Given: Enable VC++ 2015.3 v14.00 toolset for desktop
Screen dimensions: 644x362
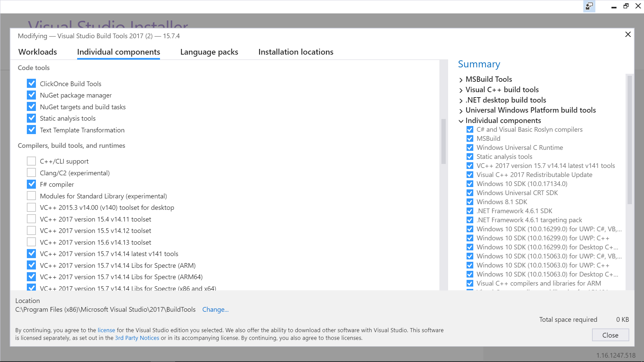Looking at the screenshot, I should 31,207.
